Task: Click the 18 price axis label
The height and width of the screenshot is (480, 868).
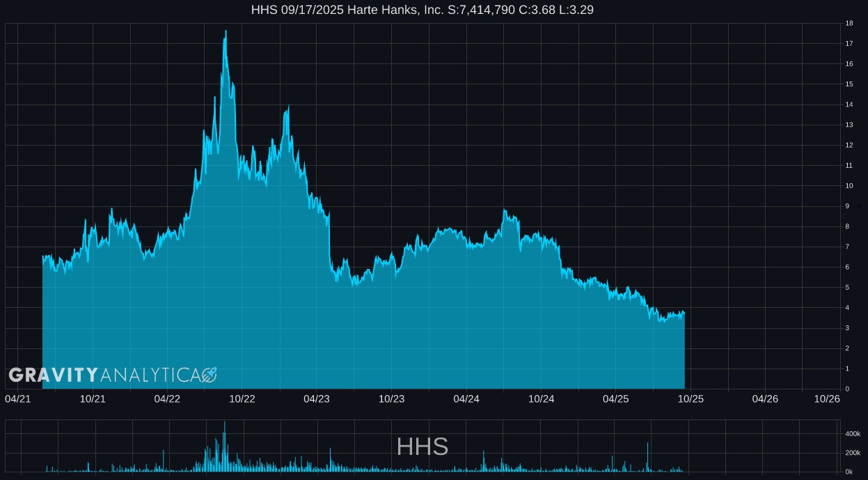Action: (849, 24)
